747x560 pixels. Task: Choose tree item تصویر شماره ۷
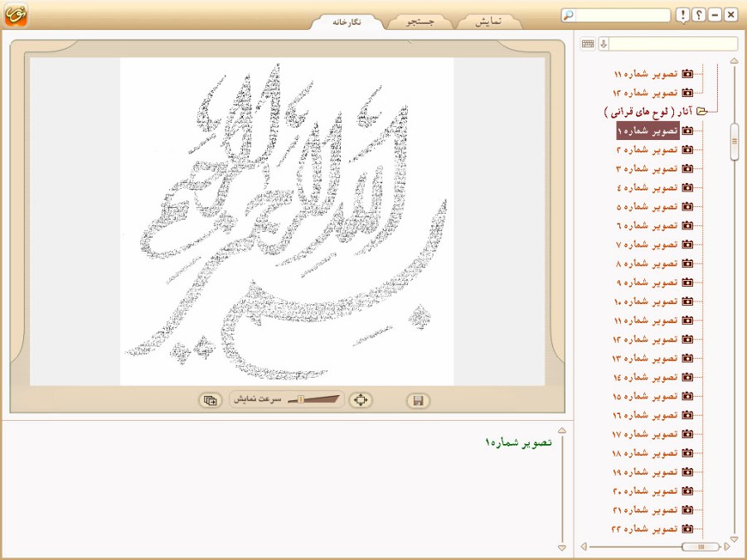pyautogui.click(x=647, y=244)
